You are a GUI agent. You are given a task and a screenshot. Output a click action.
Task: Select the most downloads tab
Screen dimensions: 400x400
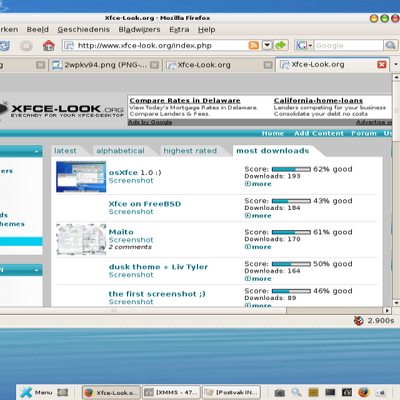pyautogui.click(x=273, y=151)
